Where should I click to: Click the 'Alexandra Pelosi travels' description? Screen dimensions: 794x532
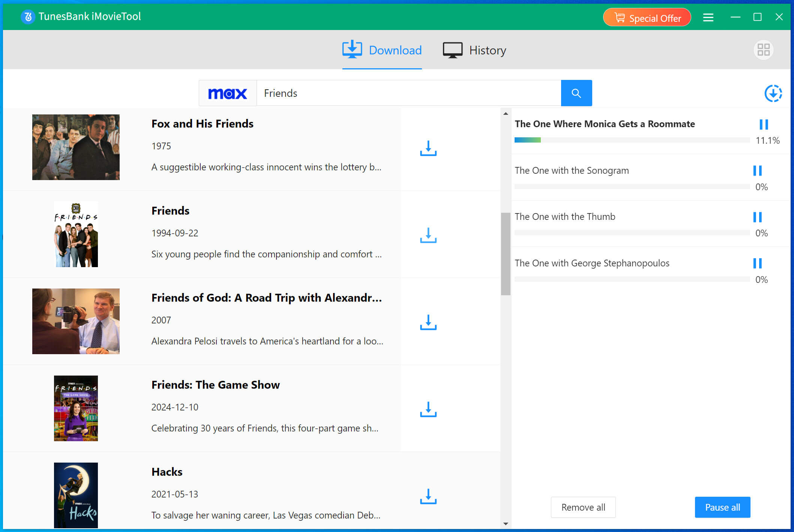click(267, 341)
